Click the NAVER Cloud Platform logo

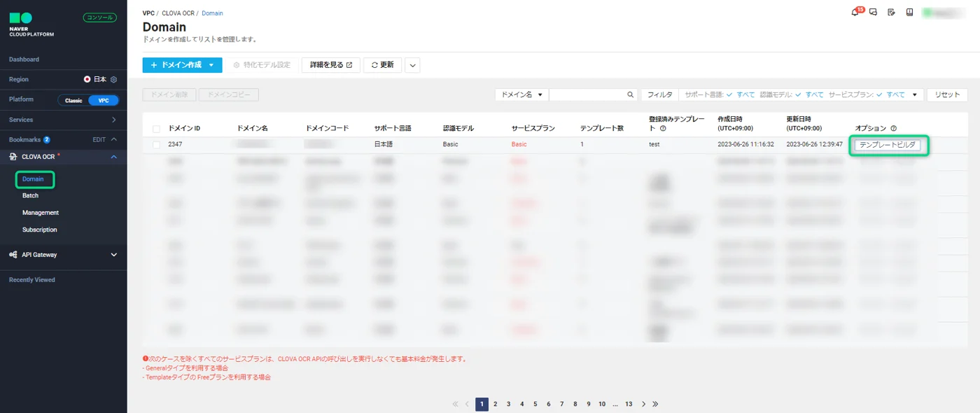click(31, 24)
